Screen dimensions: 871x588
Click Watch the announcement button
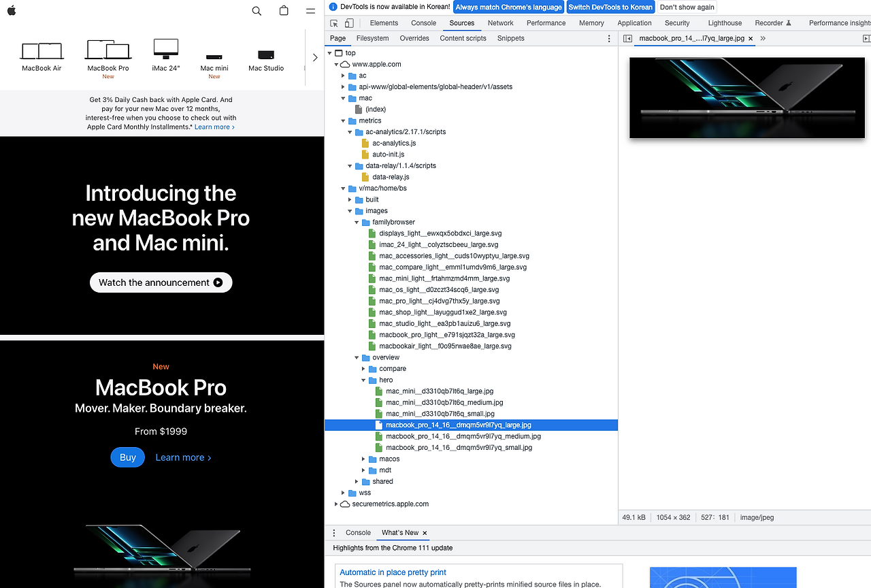point(161,282)
